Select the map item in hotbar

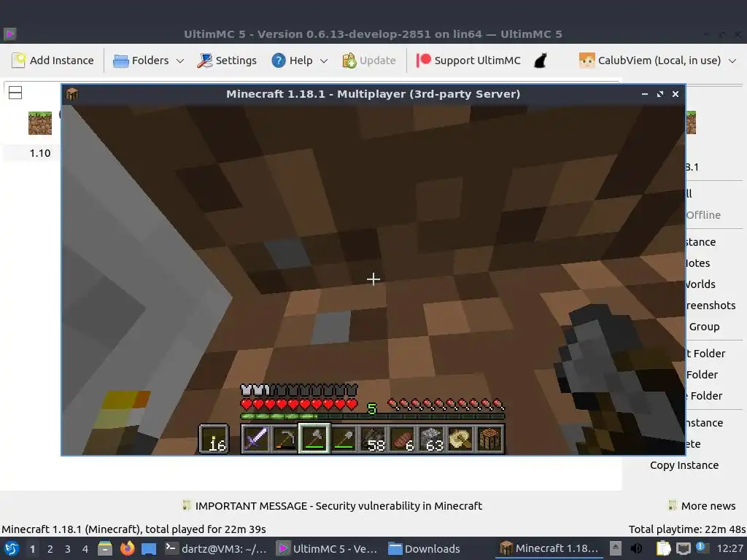[x=461, y=438]
